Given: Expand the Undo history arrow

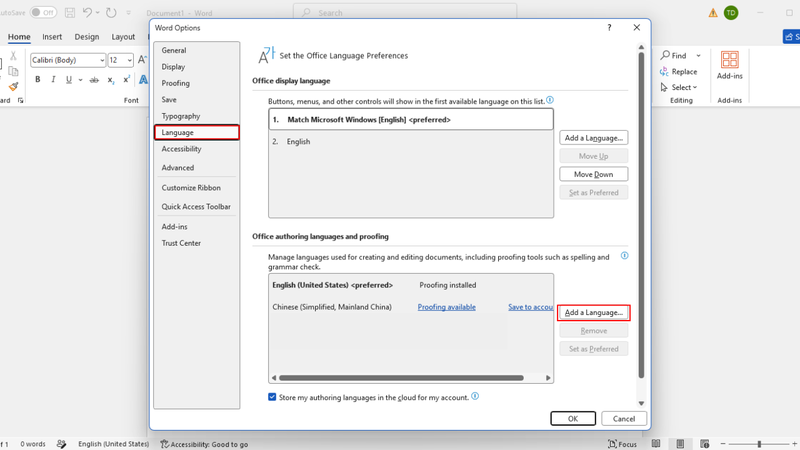Looking at the screenshot, I should (x=97, y=13).
